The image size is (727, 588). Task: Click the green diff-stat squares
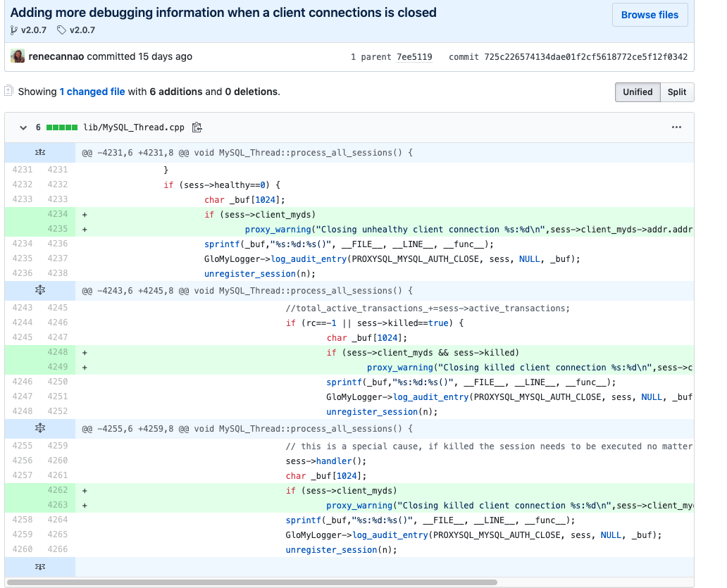click(x=63, y=127)
